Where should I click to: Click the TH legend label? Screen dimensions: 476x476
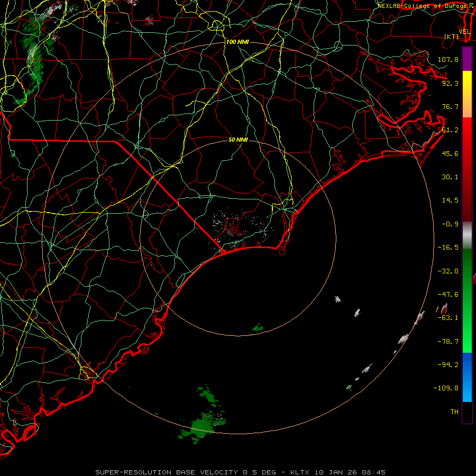(454, 412)
